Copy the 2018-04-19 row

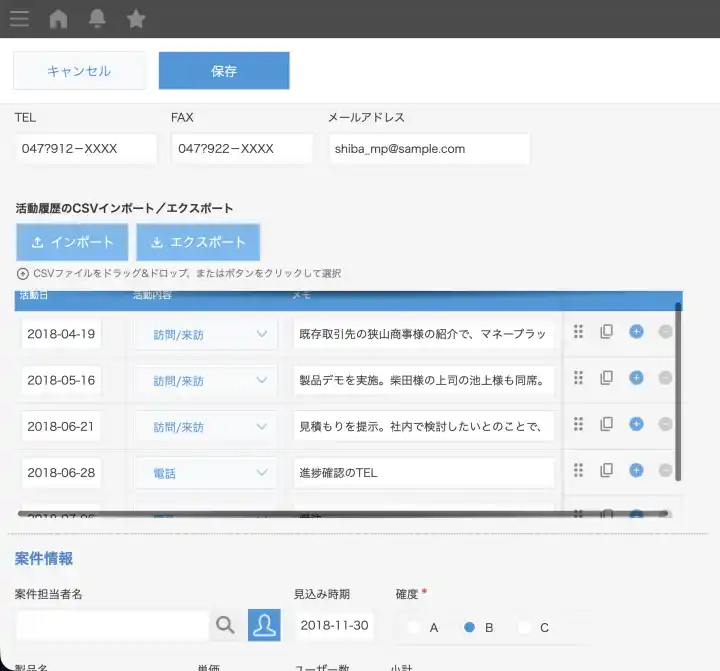pos(607,332)
